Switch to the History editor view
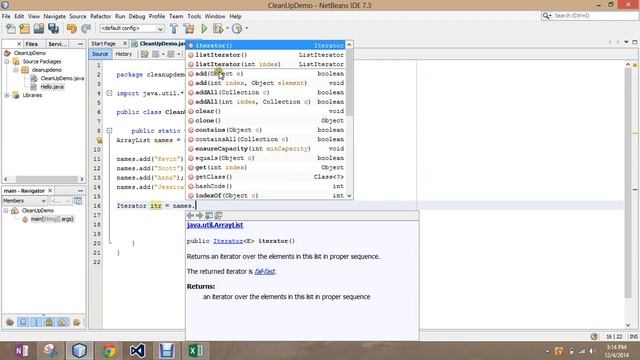Screen dimensions: 640x360 click(124, 54)
